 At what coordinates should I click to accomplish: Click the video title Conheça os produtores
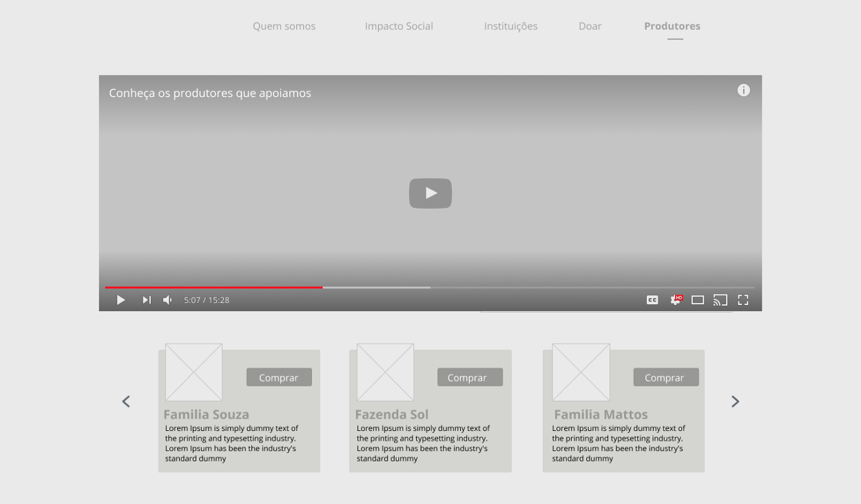point(210,93)
